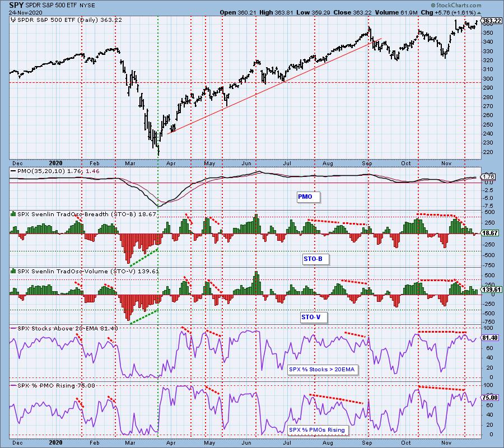504x448 pixels.
Task: Click the High 363.81 value
Action: 276,12
